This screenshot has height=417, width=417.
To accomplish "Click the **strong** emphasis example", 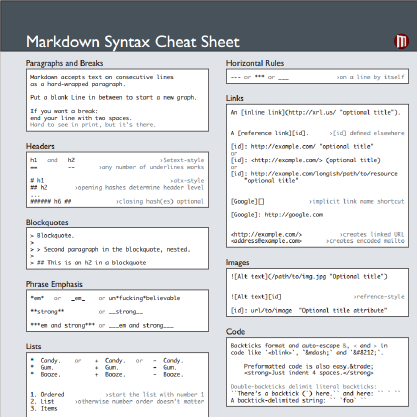I will 47,312.
